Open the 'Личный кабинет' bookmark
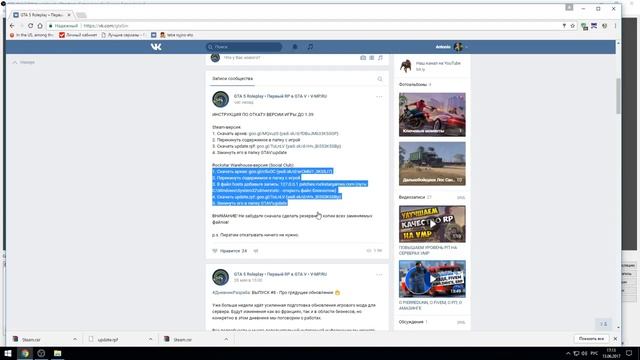640x360 pixels. (x=78, y=35)
